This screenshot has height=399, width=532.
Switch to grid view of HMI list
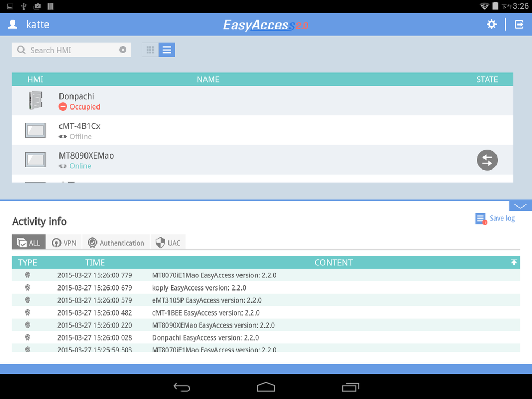[x=150, y=50]
